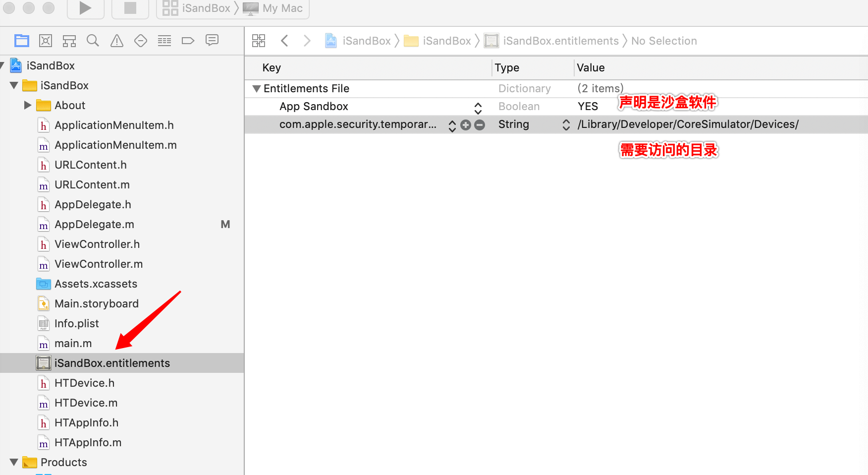868x475 pixels.
Task: Open the Debug navigator
Action: pos(164,41)
